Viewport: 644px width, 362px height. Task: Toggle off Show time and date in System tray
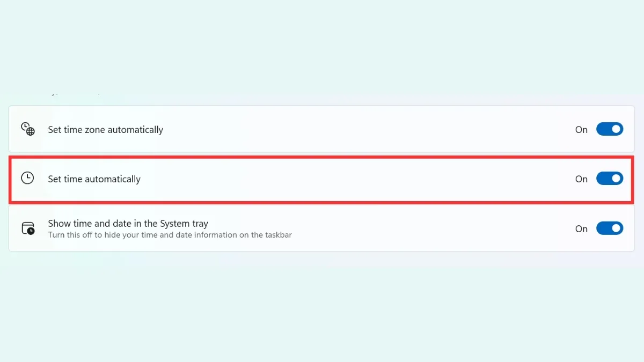pos(610,228)
